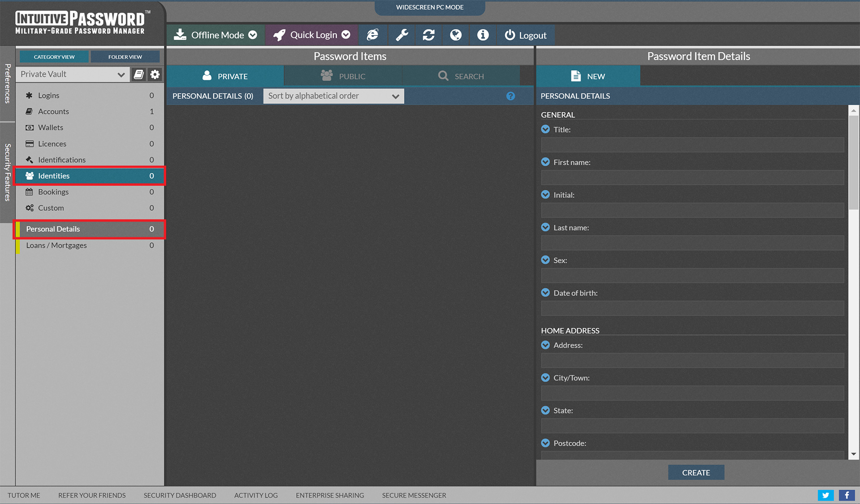Toggle the Date of birth check circle
860x504 pixels.
pyautogui.click(x=545, y=293)
